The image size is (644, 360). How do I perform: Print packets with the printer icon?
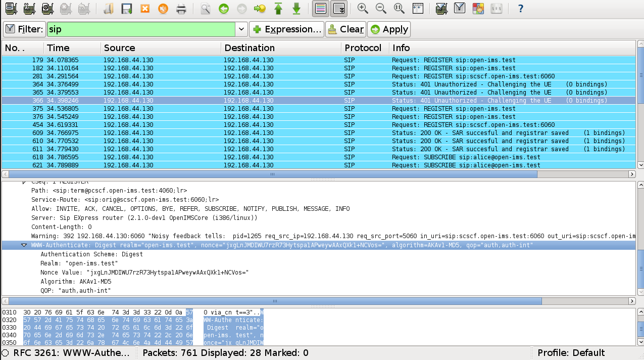pyautogui.click(x=181, y=8)
